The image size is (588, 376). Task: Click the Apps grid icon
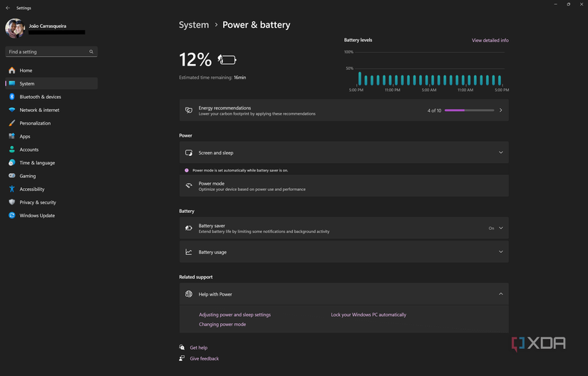point(12,136)
